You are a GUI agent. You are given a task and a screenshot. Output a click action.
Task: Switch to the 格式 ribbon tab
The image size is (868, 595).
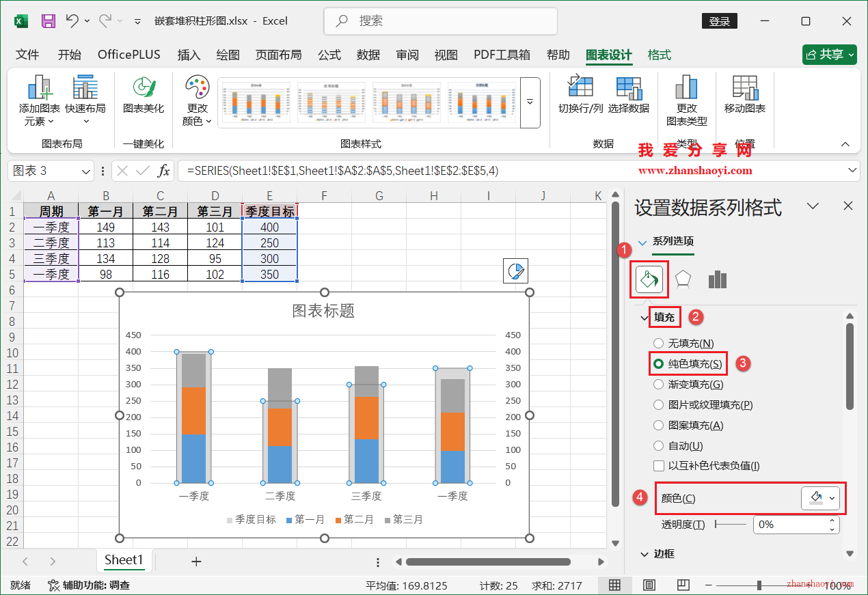point(658,55)
